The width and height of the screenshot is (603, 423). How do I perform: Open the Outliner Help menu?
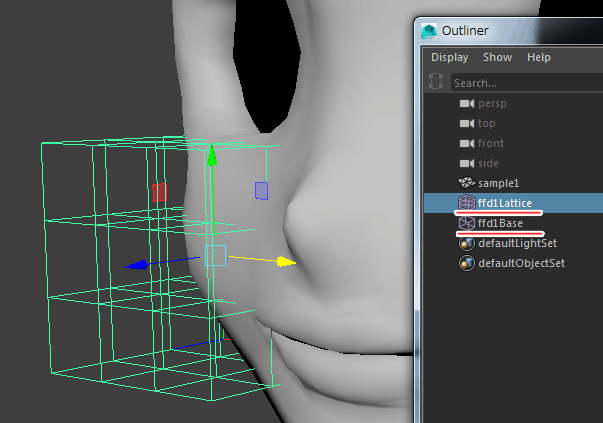coord(539,58)
